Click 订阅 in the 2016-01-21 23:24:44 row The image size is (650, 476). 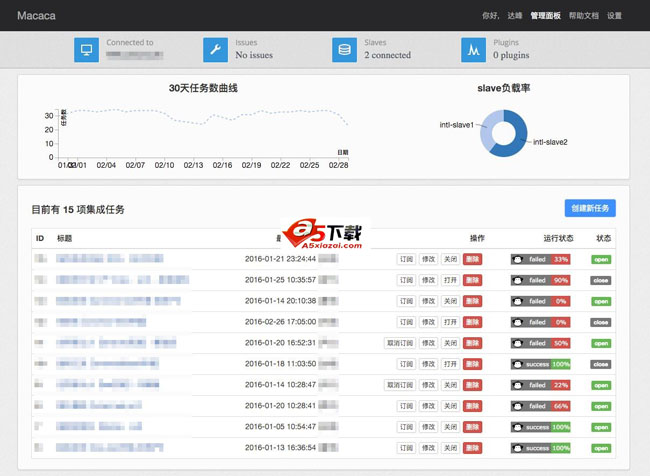coord(406,260)
